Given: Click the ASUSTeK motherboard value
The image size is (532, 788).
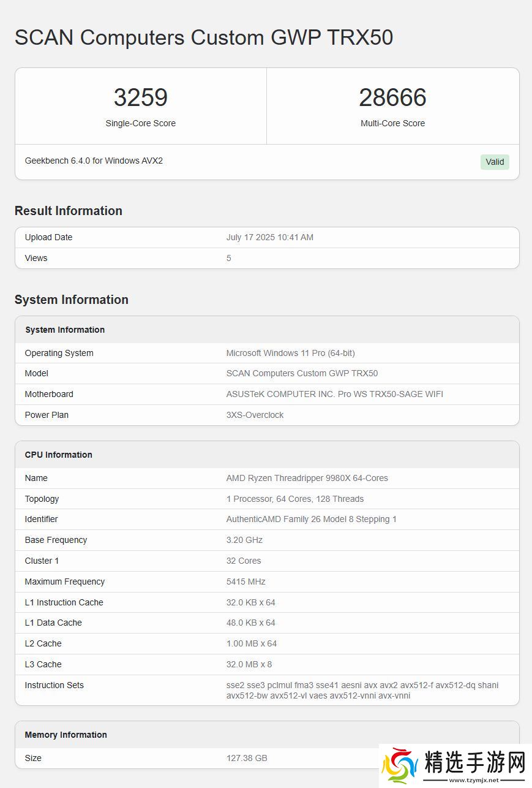Looking at the screenshot, I should point(334,394).
